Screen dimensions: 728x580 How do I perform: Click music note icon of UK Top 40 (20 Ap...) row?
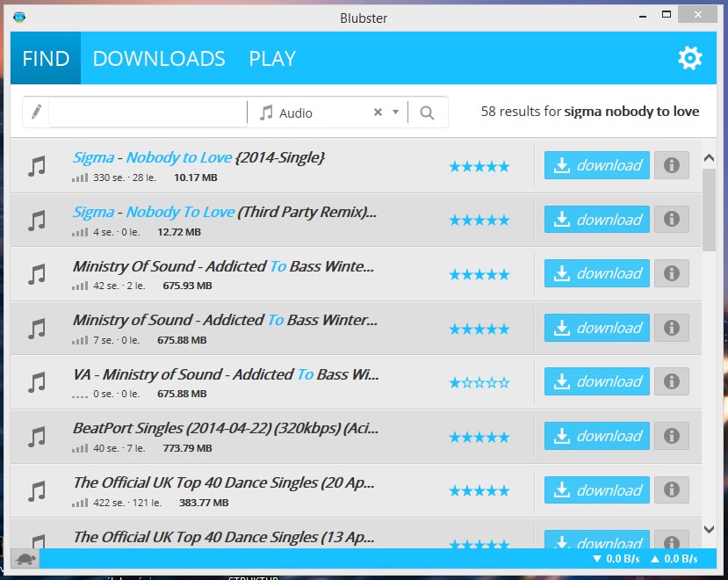(37, 491)
